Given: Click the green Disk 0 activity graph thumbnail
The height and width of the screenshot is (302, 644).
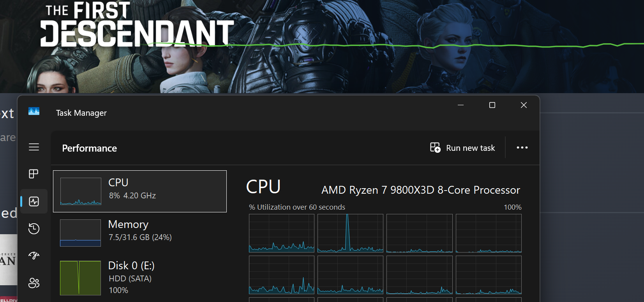Looking at the screenshot, I should coord(80,278).
